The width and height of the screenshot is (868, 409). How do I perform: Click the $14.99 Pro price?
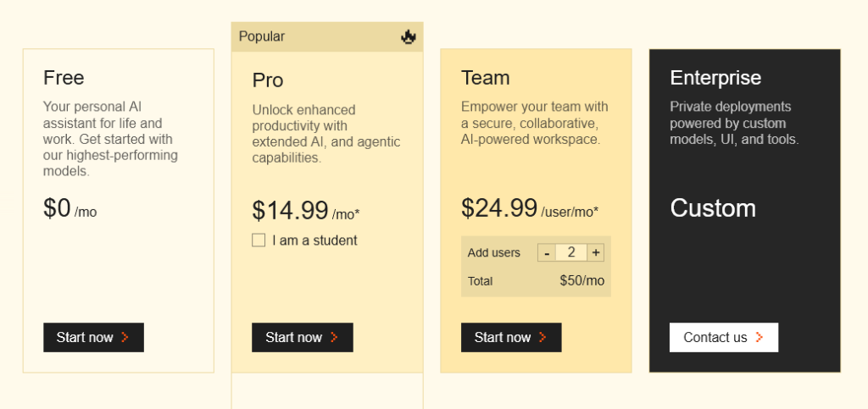(291, 211)
